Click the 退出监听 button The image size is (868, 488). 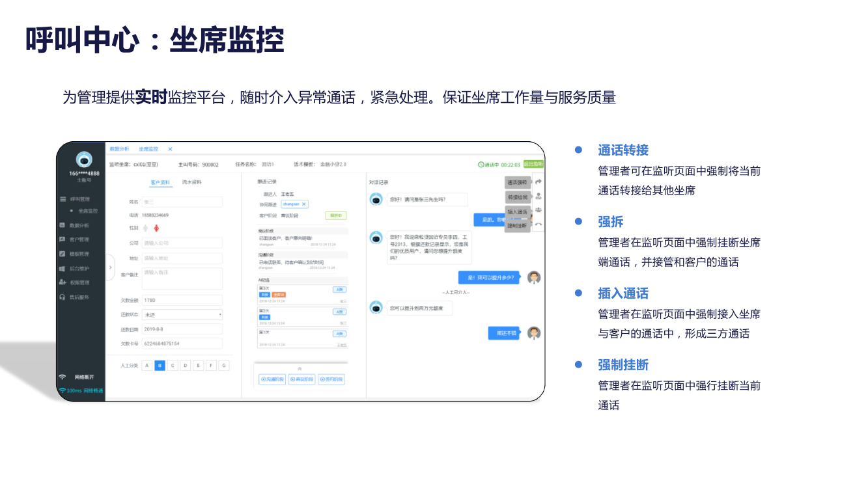click(x=533, y=165)
